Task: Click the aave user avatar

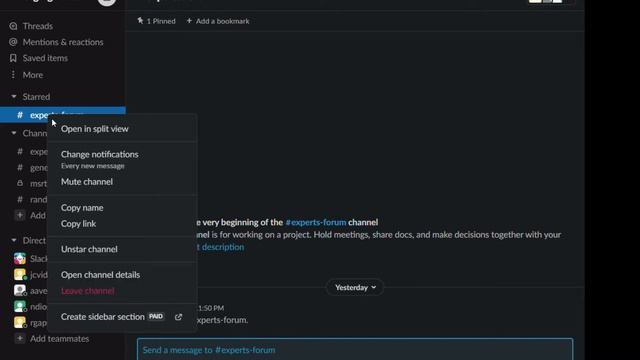Action: [20, 290]
